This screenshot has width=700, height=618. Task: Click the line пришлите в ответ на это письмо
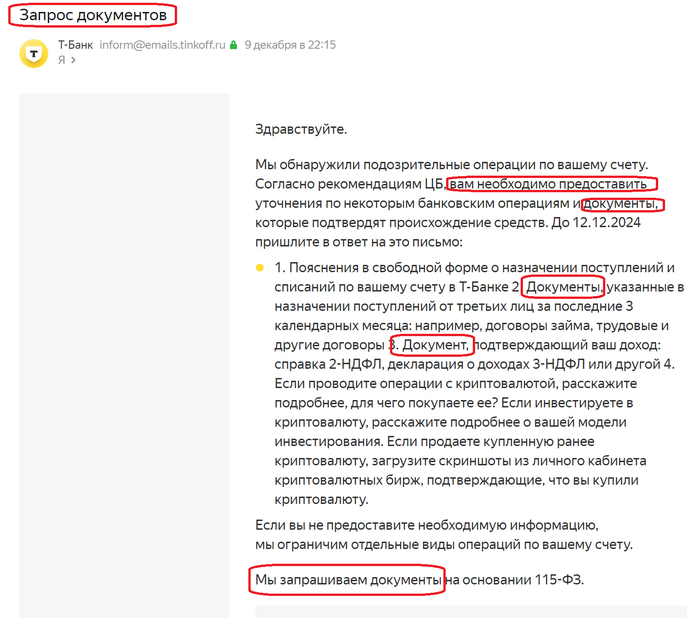coord(359,242)
